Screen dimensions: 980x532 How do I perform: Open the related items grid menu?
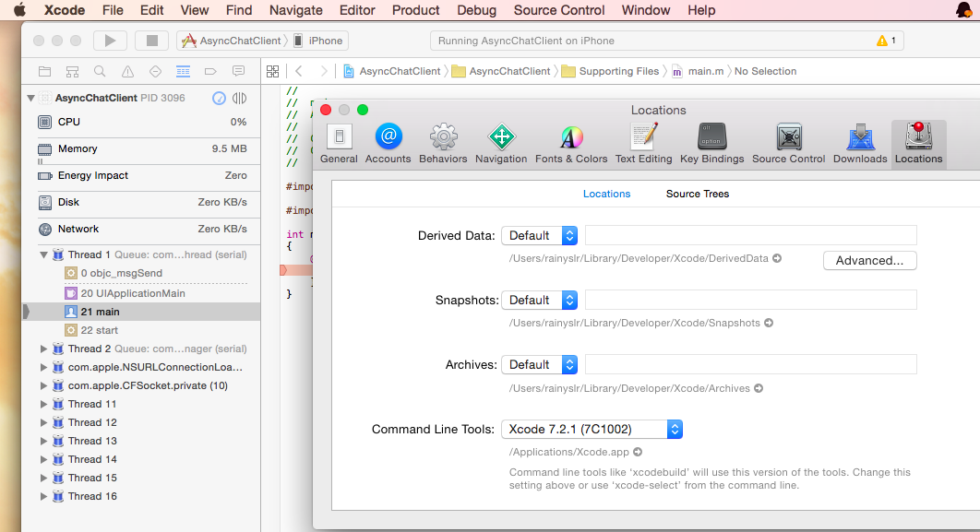[272, 71]
